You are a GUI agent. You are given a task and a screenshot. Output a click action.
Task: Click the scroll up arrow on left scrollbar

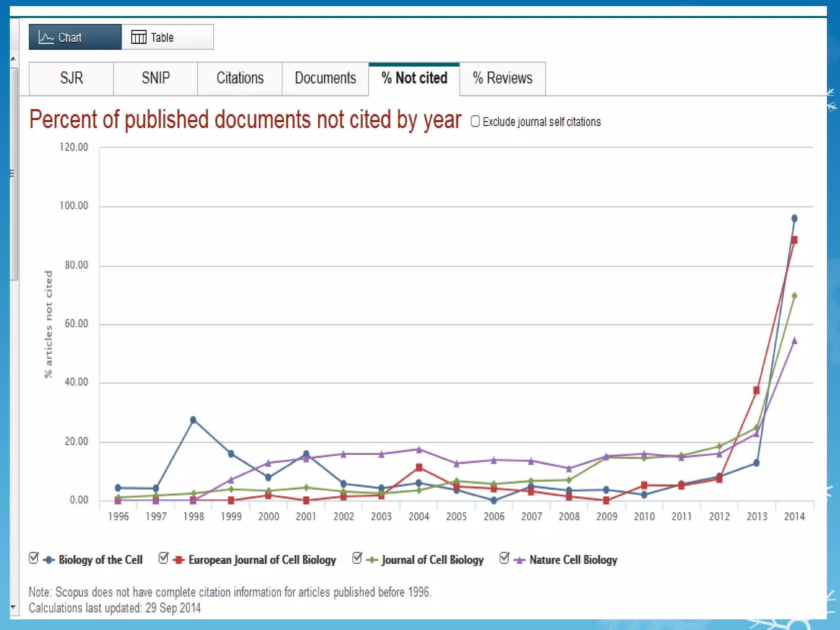[14, 59]
